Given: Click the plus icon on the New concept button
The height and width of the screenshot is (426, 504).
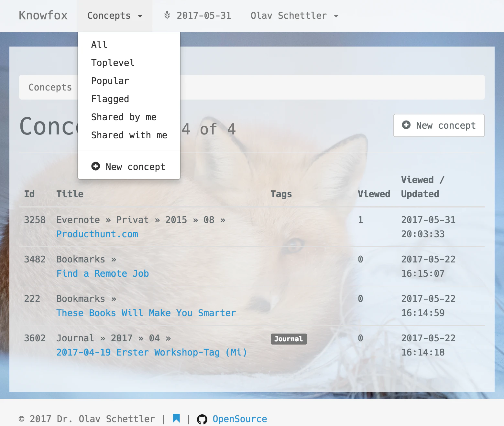Looking at the screenshot, I should click(406, 125).
